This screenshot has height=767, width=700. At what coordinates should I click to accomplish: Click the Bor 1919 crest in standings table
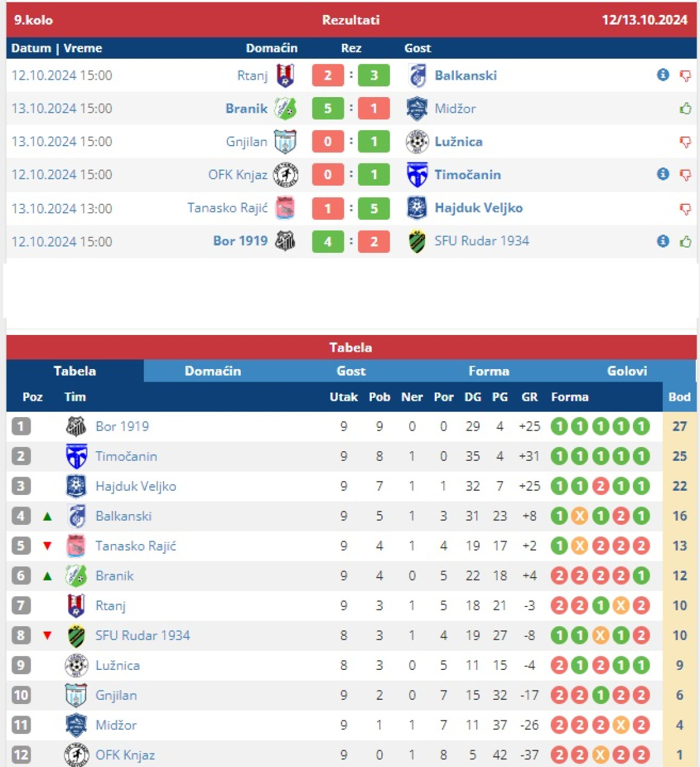[76, 427]
